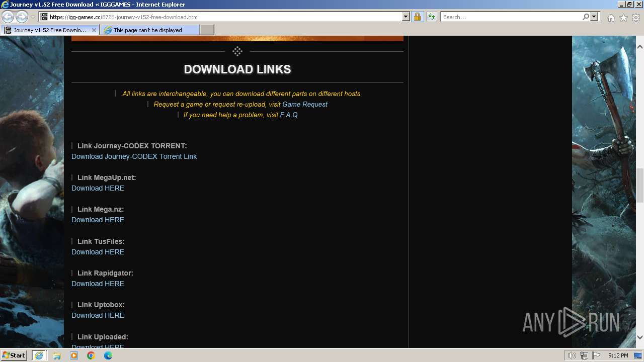Click Download HERE under Rapidgator
This screenshot has width=644, height=362.
pyautogui.click(x=98, y=284)
